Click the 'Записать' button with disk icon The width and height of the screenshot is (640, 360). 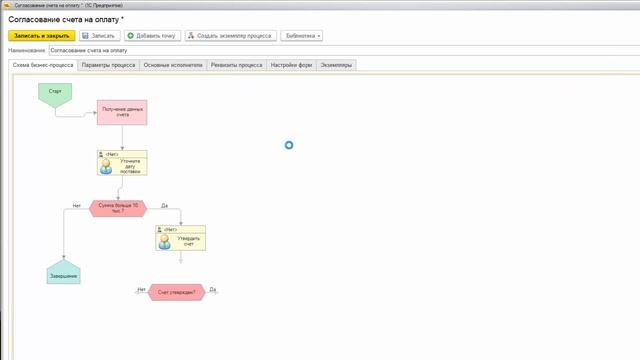[100, 36]
